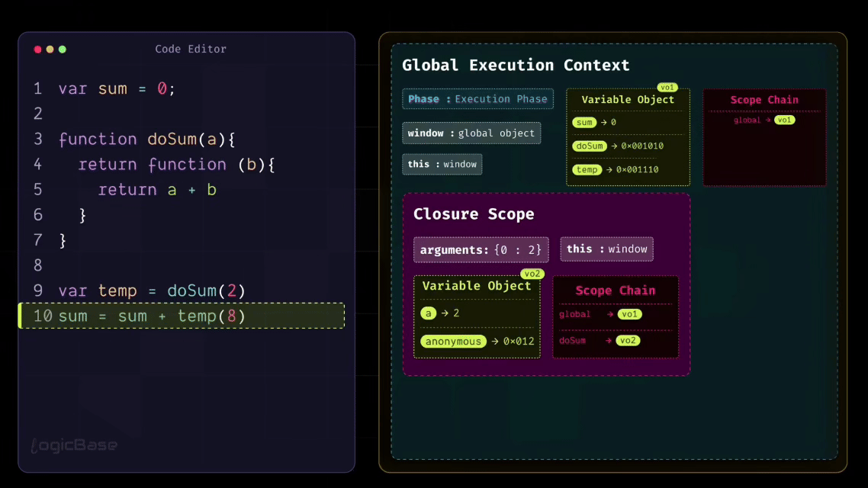This screenshot has width=868, height=488.
Task: Click the window : global object box
Action: click(x=471, y=133)
